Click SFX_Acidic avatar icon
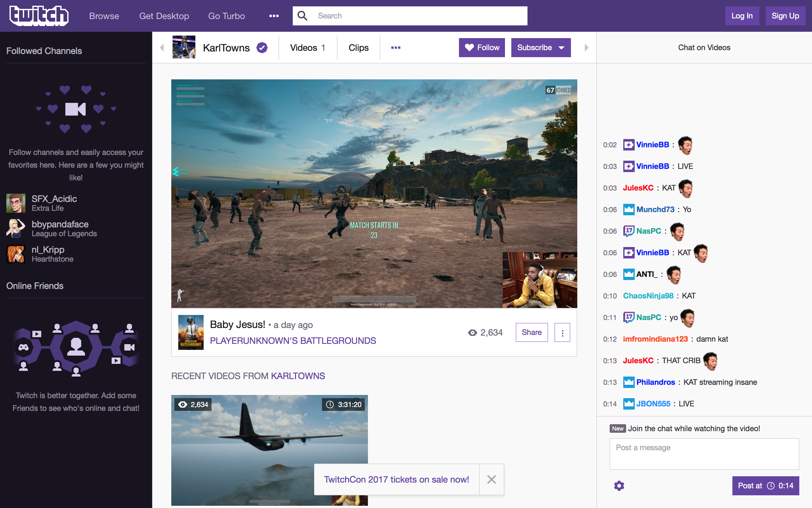This screenshot has height=508, width=812. coord(16,203)
